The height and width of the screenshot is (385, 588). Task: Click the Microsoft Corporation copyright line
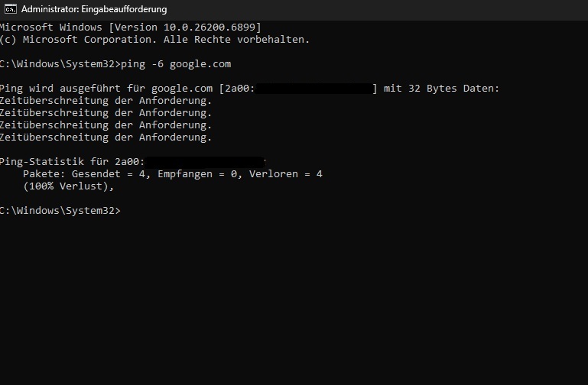pos(154,40)
